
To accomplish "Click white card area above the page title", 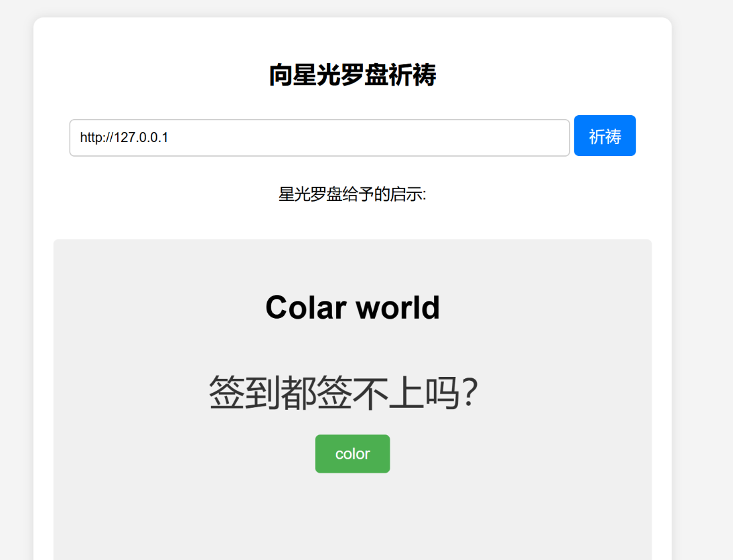I will [352, 36].
